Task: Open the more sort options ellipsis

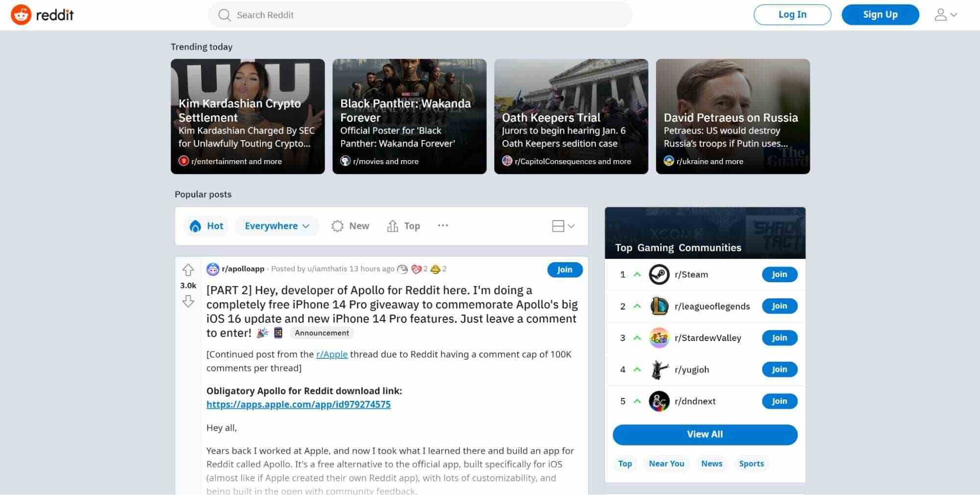Action: pos(443,225)
